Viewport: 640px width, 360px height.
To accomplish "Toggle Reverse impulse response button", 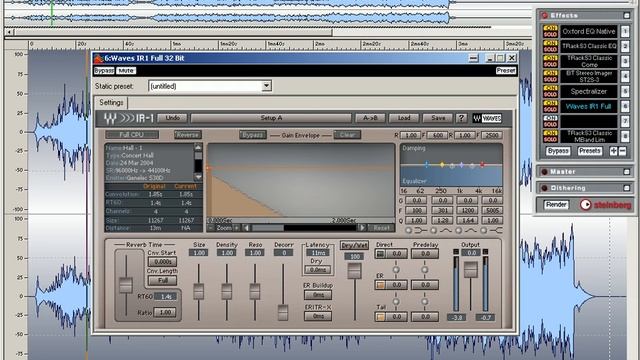I will [x=188, y=135].
